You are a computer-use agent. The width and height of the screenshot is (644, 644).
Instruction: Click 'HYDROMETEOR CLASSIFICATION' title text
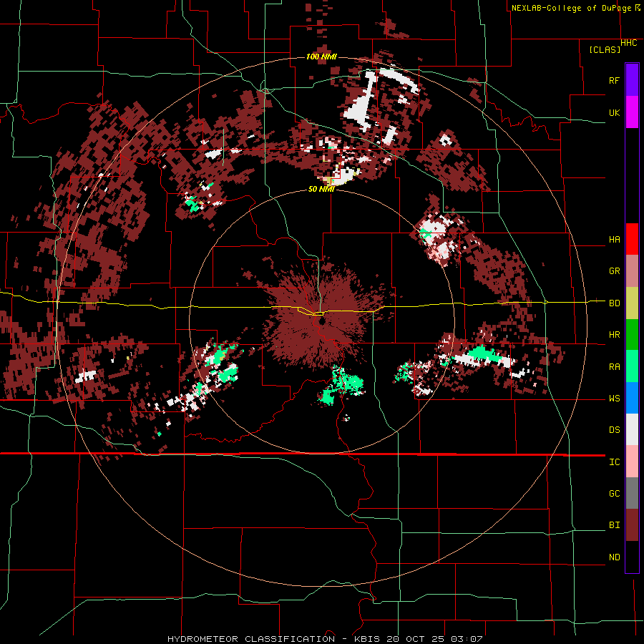coord(251,639)
